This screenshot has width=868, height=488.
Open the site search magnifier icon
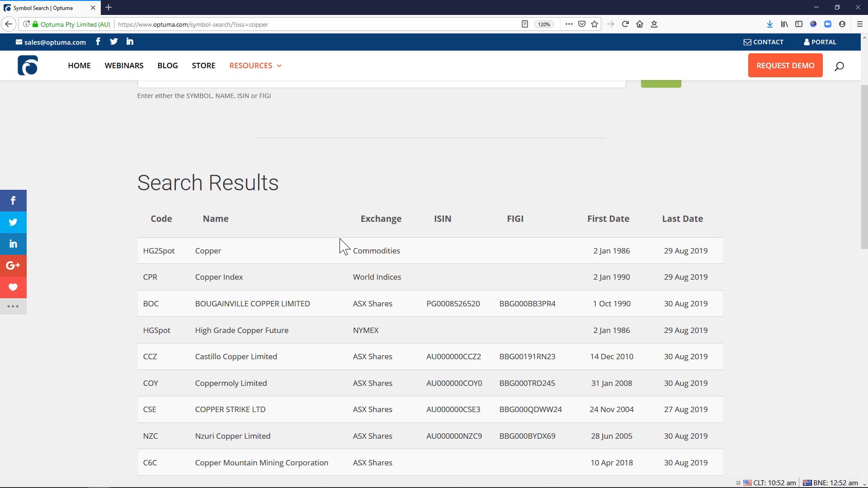839,66
